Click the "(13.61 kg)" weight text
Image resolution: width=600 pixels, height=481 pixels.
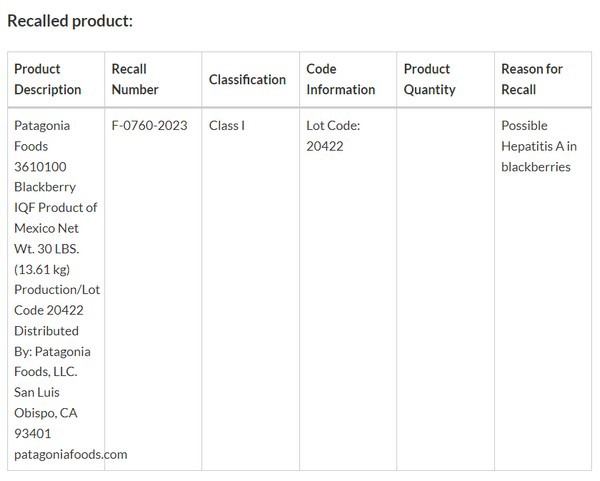coord(42,269)
